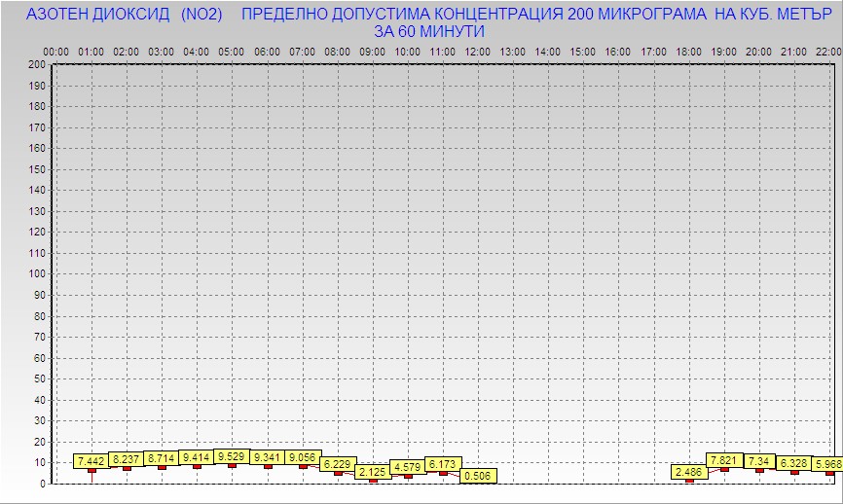The height and width of the screenshot is (504, 843).
Task: Click the 9.414 data label
Action: [x=197, y=456]
